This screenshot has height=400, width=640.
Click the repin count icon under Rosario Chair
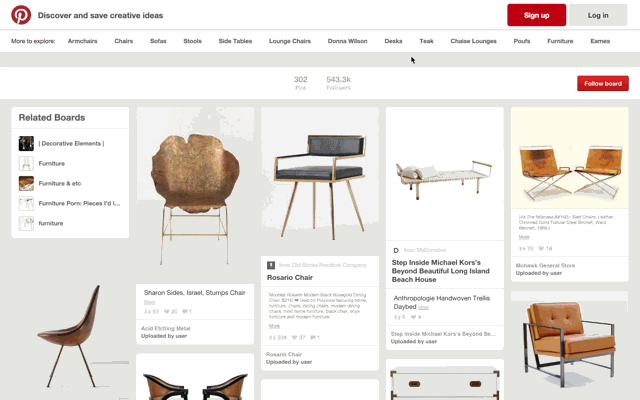[272, 338]
